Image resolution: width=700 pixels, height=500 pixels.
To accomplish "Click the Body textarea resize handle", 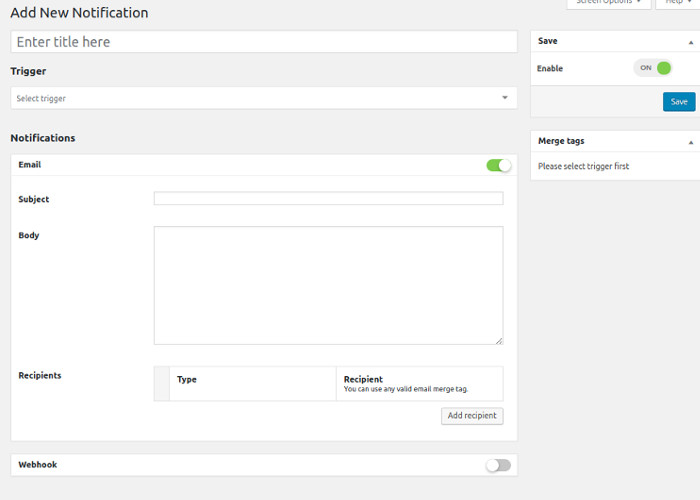I will (x=499, y=341).
